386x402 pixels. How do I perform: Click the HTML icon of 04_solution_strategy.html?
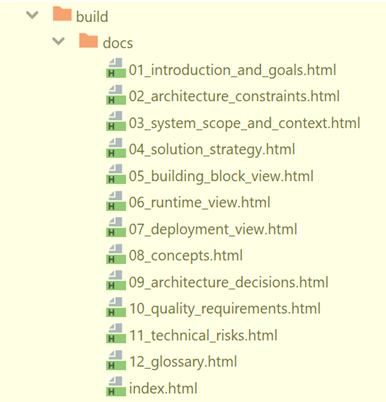116,148
